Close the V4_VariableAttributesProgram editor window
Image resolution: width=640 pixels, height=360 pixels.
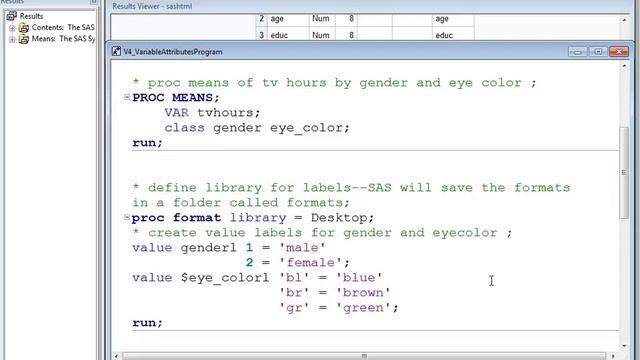coord(619,52)
